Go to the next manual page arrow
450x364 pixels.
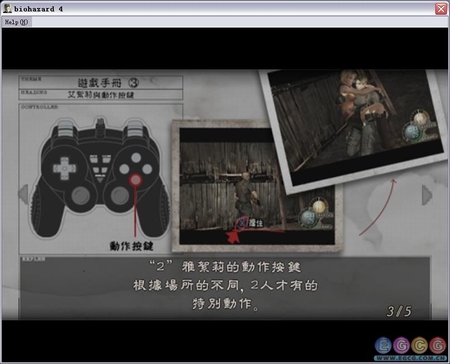[427, 195]
